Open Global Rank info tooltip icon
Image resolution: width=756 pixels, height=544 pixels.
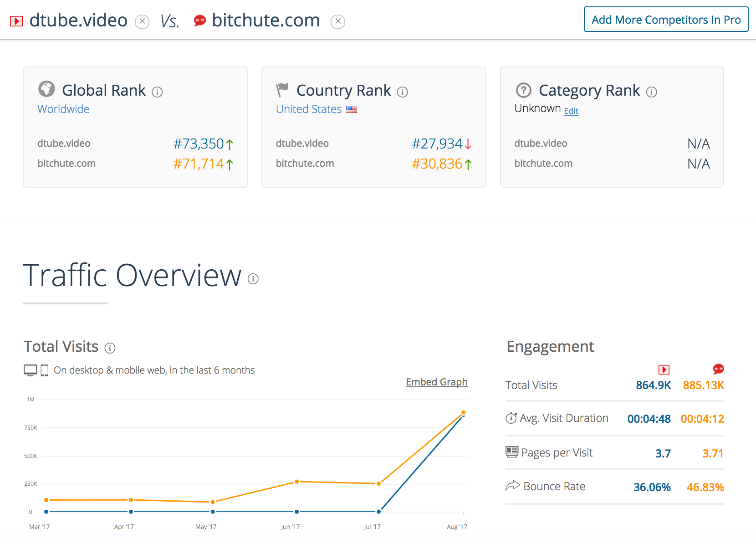pyautogui.click(x=157, y=92)
